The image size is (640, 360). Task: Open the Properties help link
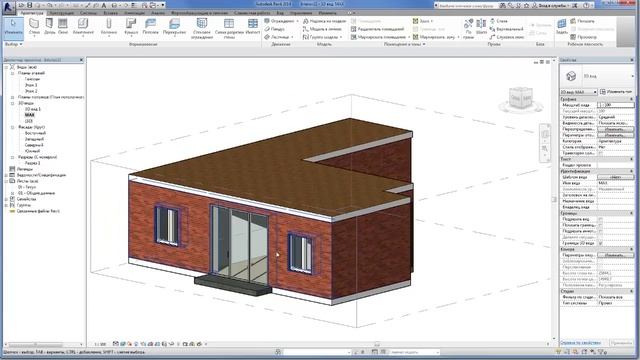(580, 343)
